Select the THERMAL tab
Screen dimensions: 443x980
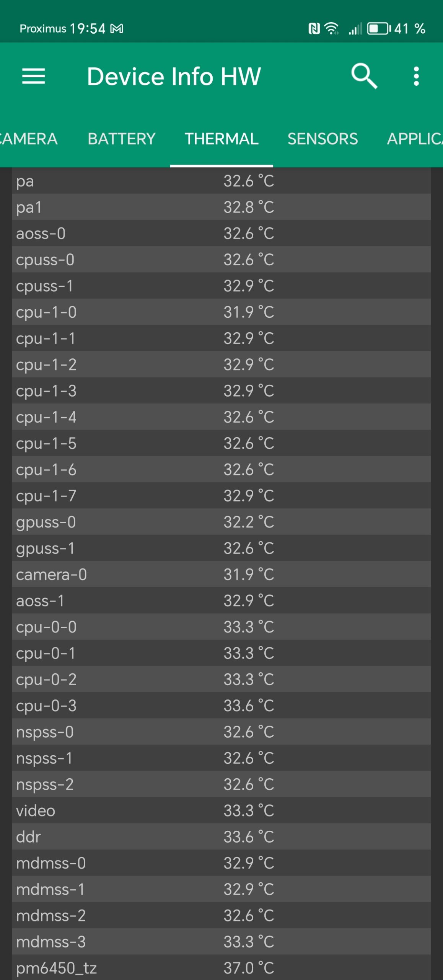pyautogui.click(x=221, y=139)
